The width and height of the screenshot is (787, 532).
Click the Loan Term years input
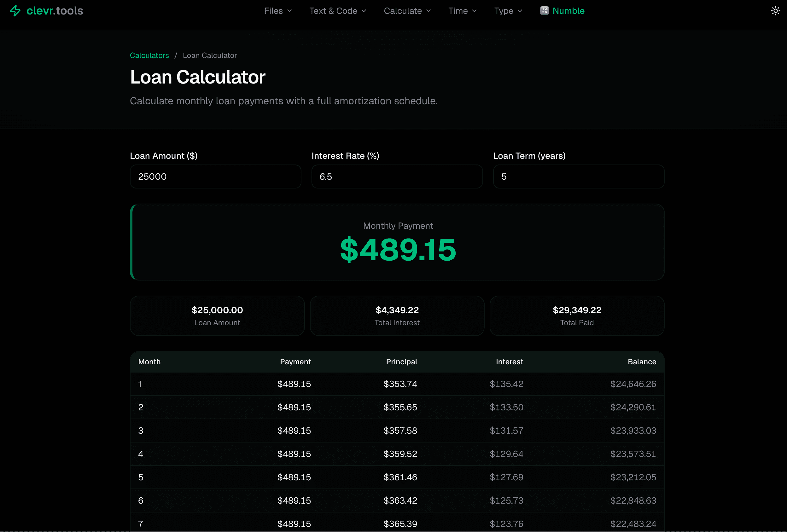pyautogui.click(x=578, y=176)
